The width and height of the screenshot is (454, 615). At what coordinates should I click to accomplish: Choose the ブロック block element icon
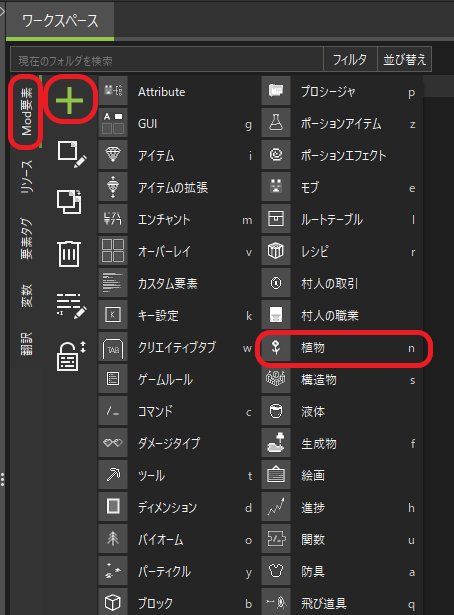pos(113,602)
